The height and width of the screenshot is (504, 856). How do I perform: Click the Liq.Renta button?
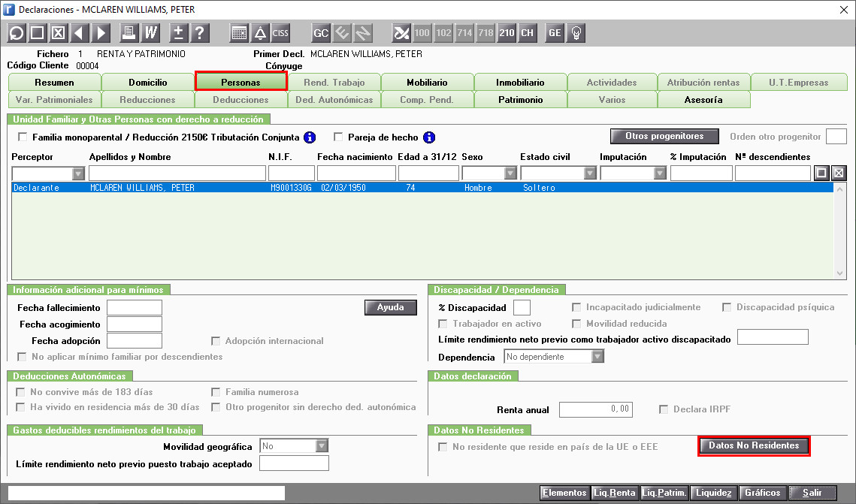(614, 493)
